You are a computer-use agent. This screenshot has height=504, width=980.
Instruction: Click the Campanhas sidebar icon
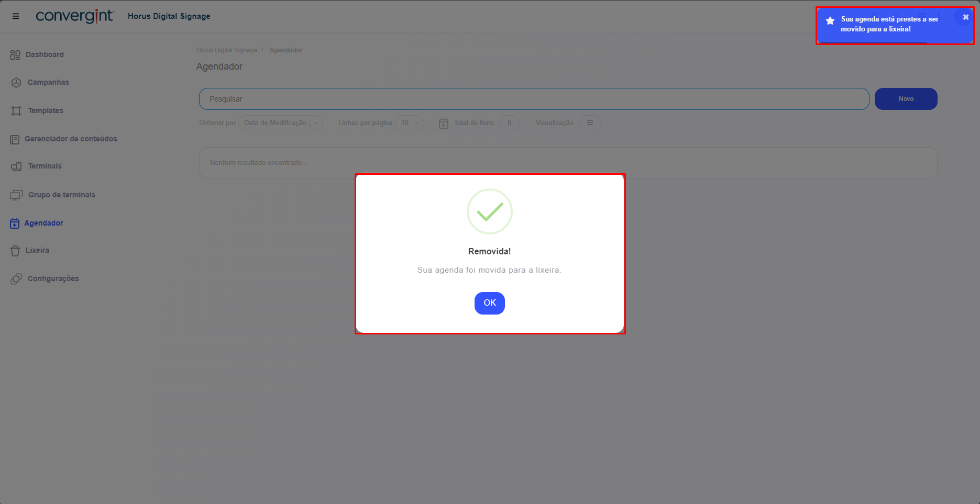pyautogui.click(x=16, y=83)
